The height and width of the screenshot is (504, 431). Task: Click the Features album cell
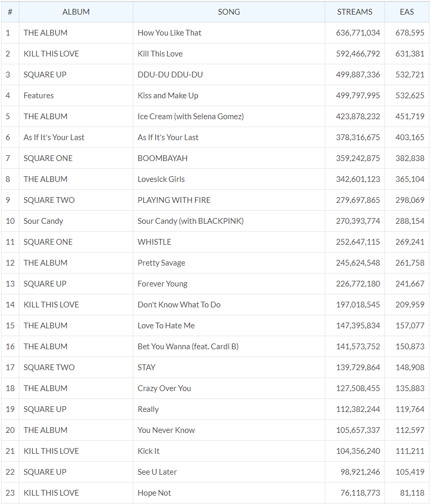coord(39,95)
